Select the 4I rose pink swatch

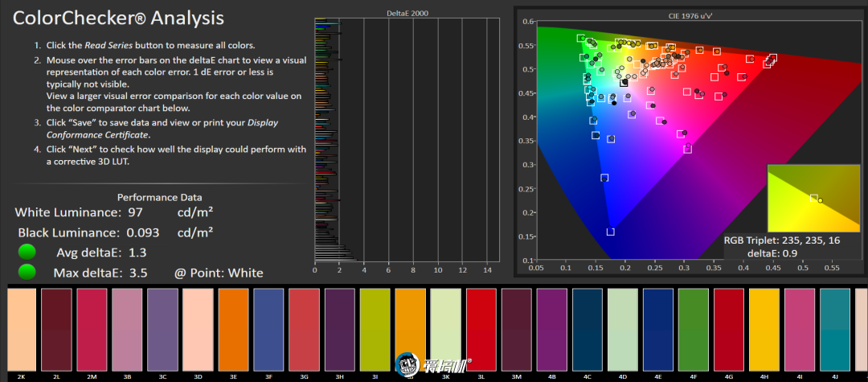tap(800, 330)
